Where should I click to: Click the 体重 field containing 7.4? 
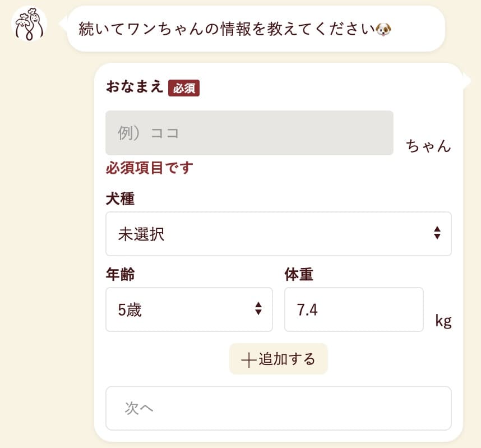coord(353,310)
